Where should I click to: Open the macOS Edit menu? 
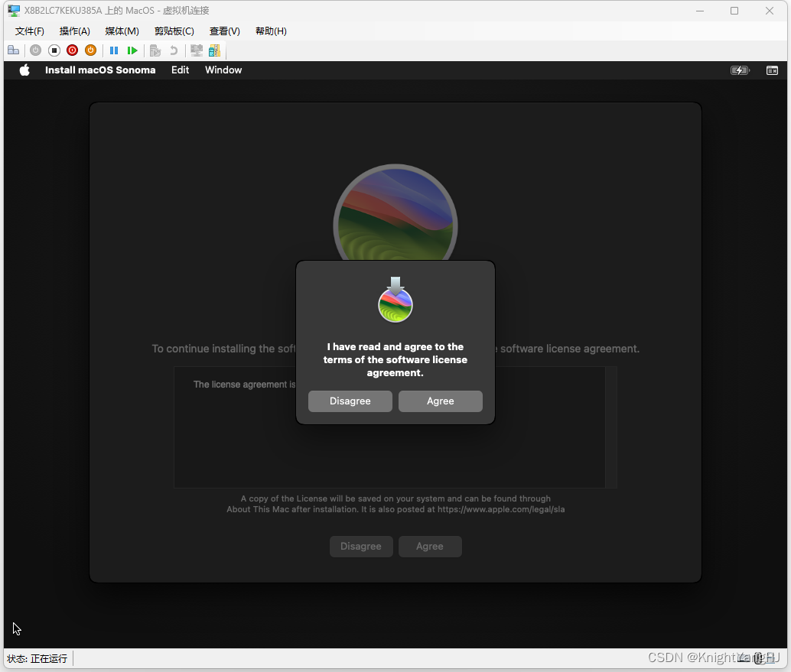coord(180,70)
